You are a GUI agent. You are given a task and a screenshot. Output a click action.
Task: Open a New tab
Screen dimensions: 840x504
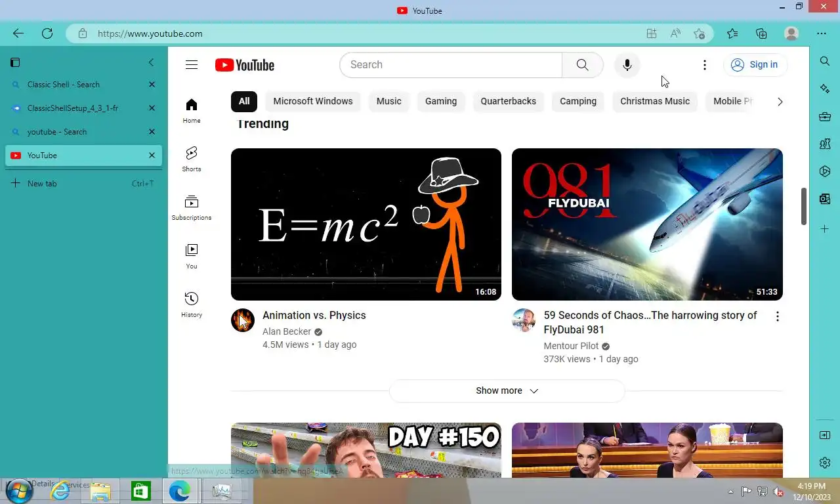click(x=83, y=184)
